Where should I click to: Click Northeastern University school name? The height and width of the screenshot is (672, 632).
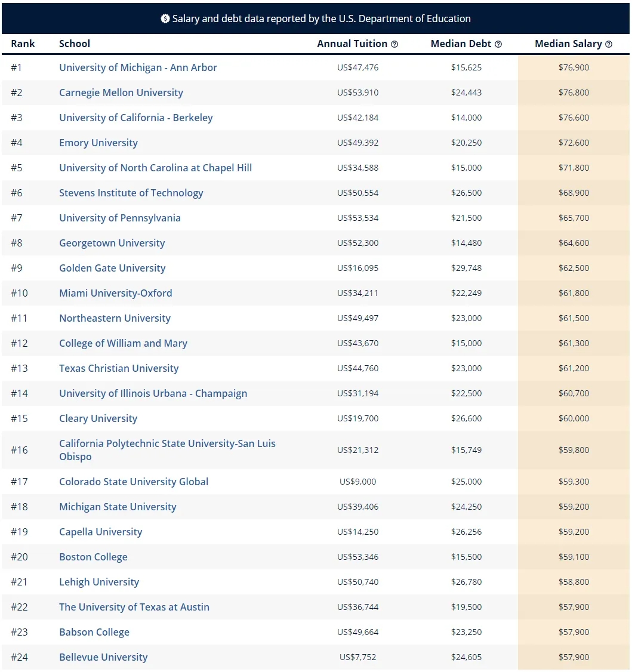point(115,318)
